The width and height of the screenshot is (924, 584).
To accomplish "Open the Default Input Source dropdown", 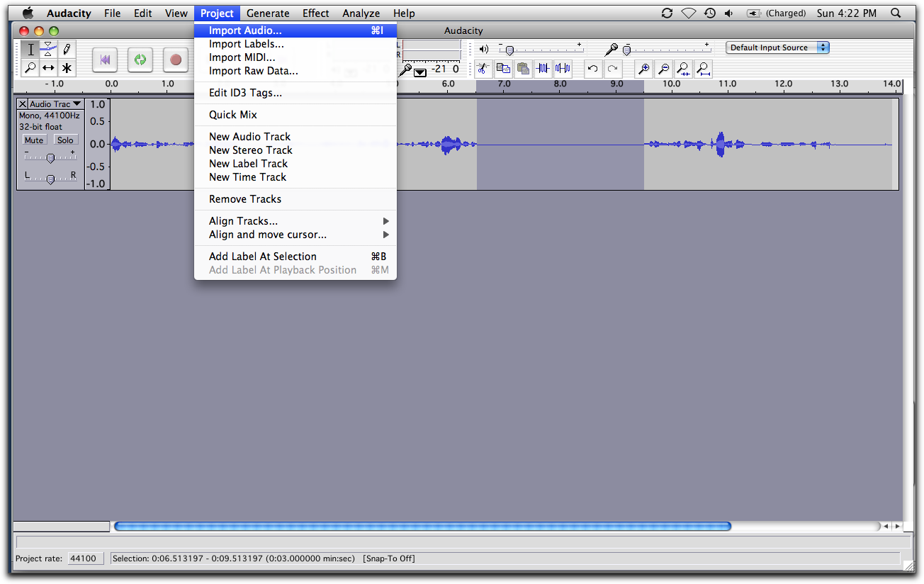I will [777, 47].
